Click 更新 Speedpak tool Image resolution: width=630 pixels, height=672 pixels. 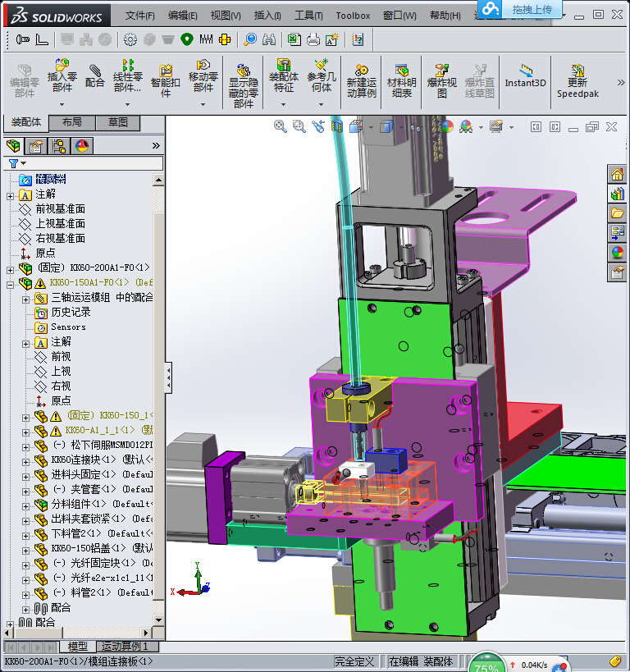pyautogui.click(x=577, y=81)
